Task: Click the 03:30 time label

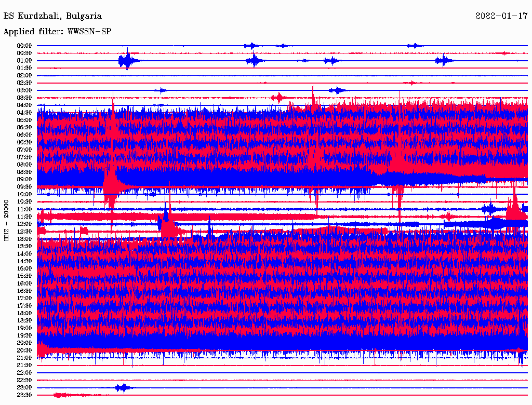Action: click(x=24, y=98)
